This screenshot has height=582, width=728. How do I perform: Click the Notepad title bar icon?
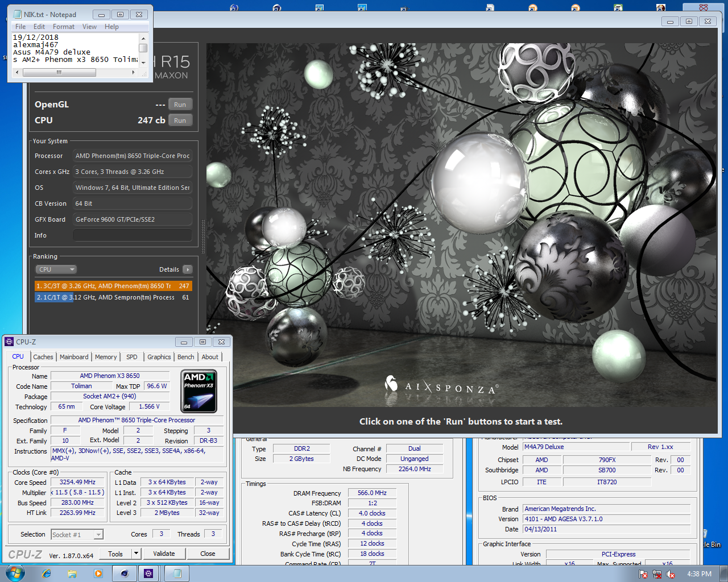[x=17, y=14]
